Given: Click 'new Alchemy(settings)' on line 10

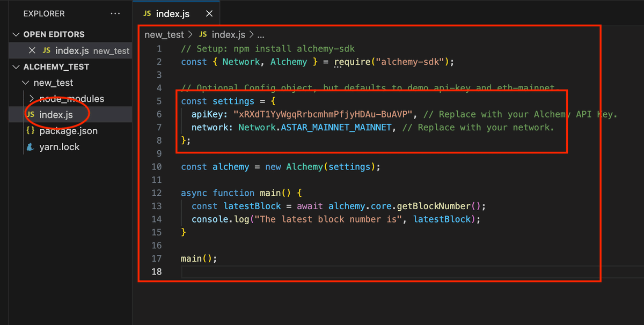Looking at the screenshot, I should click(x=320, y=166).
